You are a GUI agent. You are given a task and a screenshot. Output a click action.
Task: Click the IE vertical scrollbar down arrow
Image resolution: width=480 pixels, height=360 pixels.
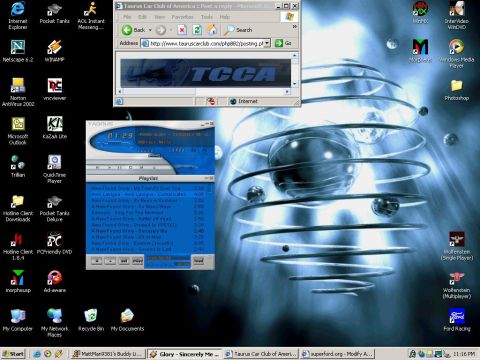295,84
